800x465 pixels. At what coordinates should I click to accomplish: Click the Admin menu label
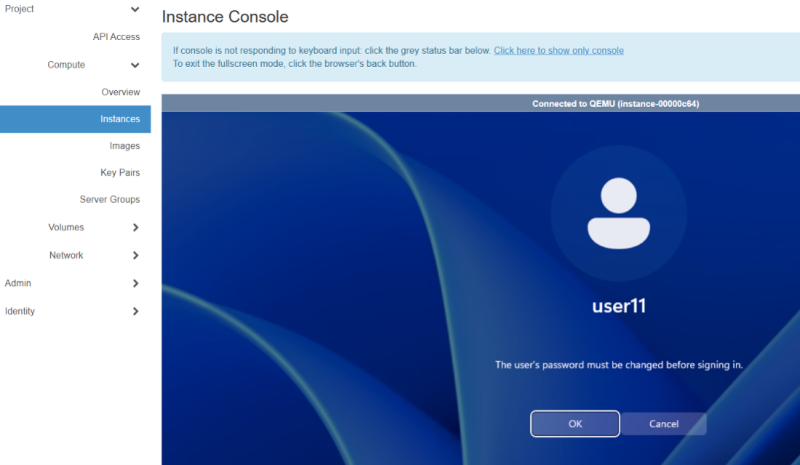tap(18, 283)
